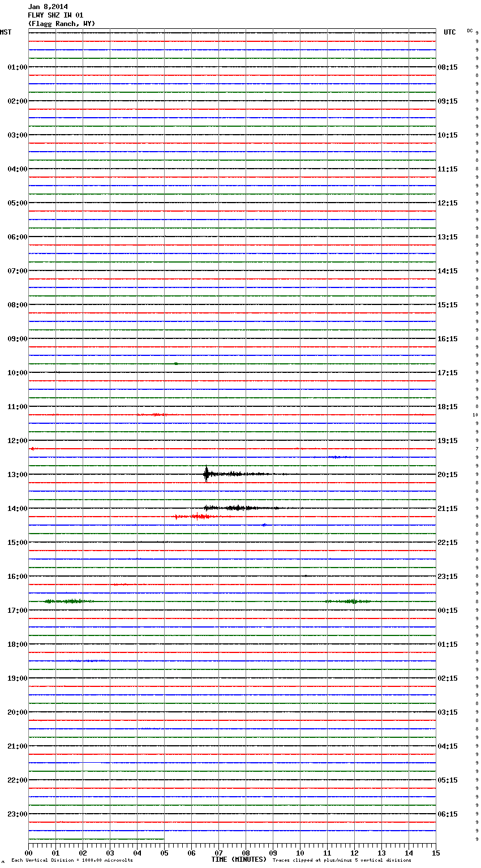
Task: Click the '14:00' MST row label
Action: tap(18, 509)
